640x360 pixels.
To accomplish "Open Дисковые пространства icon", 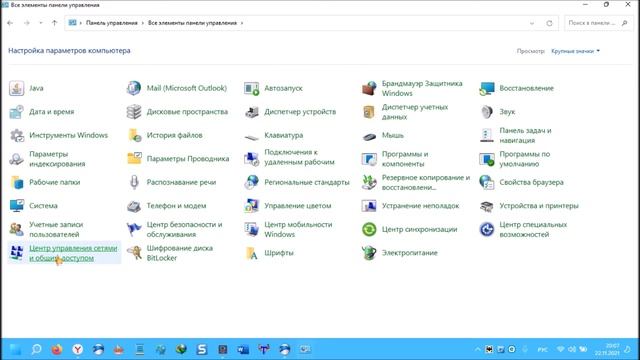I will point(134,112).
